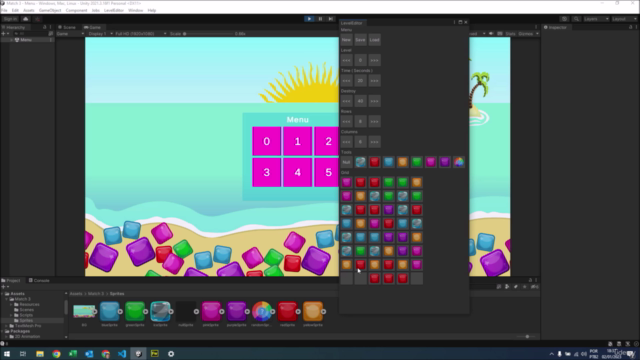This screenshot has height=360, width=640.
Task: Toggle Mute Audio in Game view
Action: point(491,34)
